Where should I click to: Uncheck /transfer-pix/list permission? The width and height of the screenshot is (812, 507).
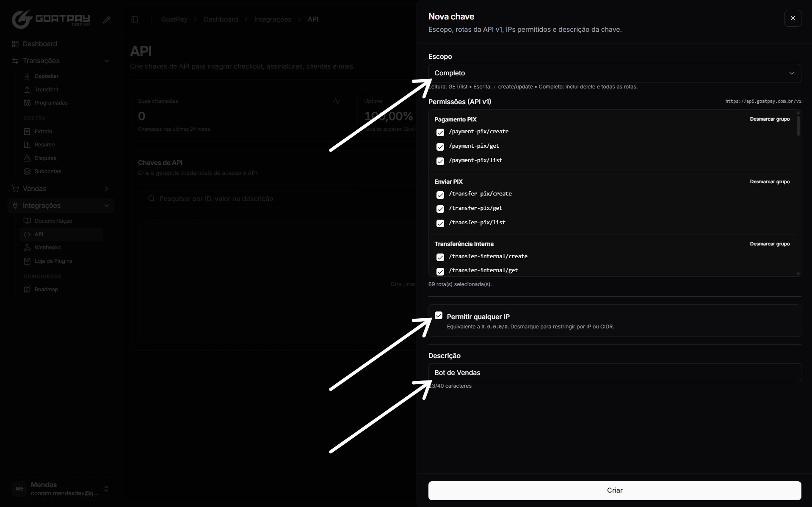tap(440, 223)
